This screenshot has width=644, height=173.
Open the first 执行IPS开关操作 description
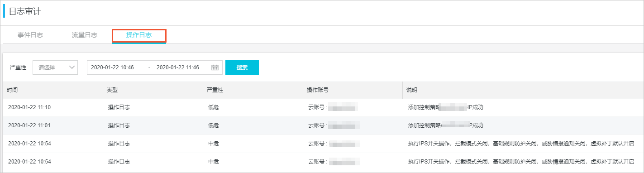[x=520, y=144]
